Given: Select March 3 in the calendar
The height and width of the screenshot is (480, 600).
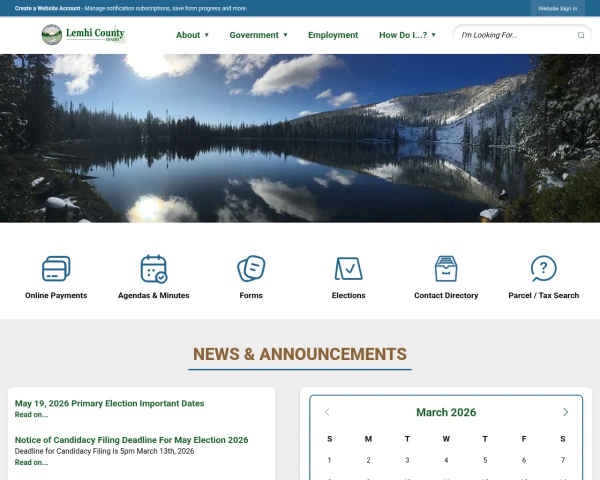Looking at the screenshot, I should click(x=407, y=460).
